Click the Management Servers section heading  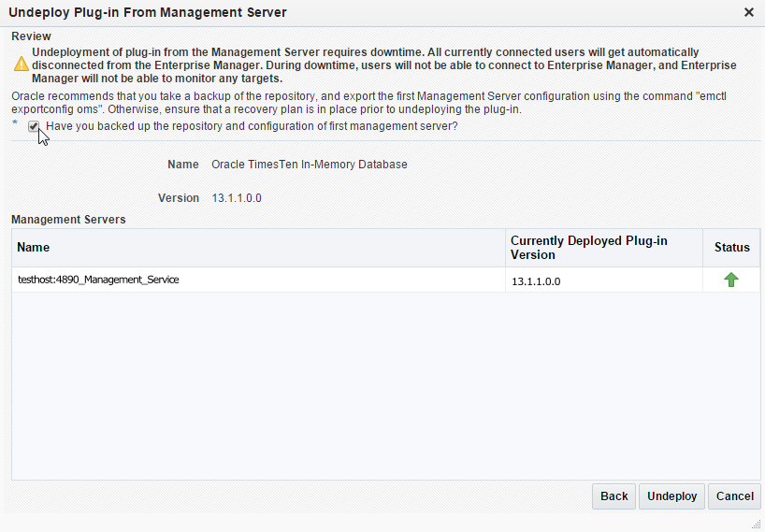pos(68,220)
